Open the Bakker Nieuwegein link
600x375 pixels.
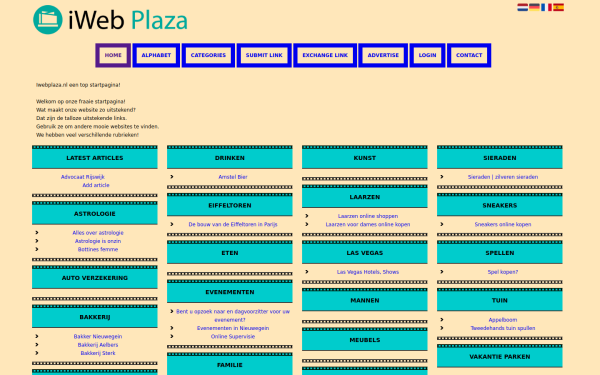coord(98,337)
